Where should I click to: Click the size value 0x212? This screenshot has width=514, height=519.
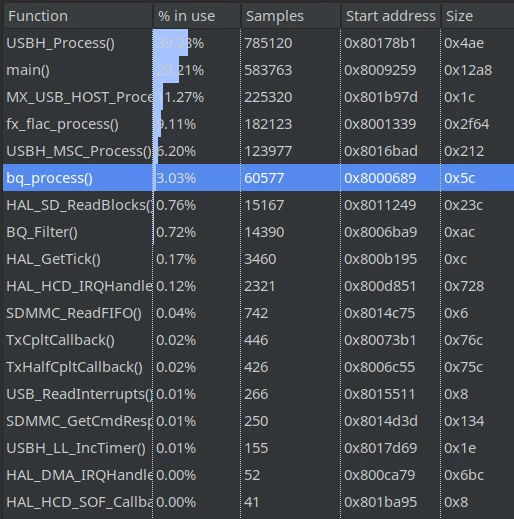pyautogui.click(x=464, y=151)
